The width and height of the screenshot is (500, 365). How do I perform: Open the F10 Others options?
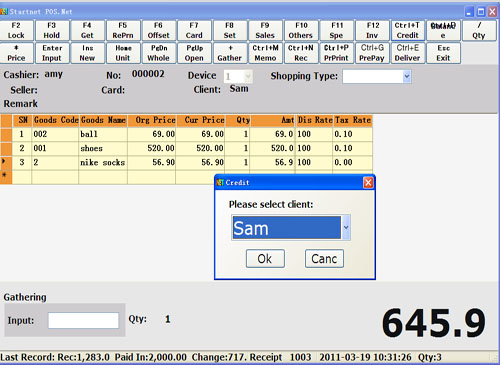point(301,30)
